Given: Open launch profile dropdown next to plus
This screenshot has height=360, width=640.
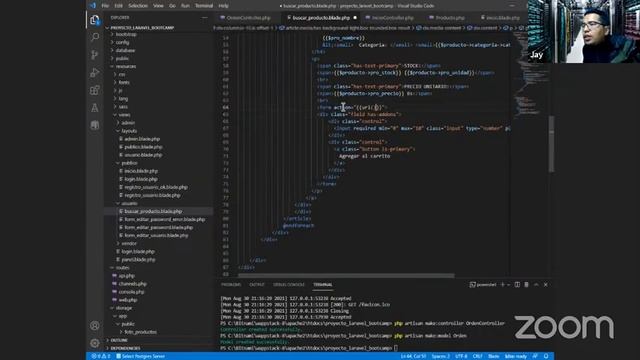Looking at the screenshot, I should coord(509,284).
